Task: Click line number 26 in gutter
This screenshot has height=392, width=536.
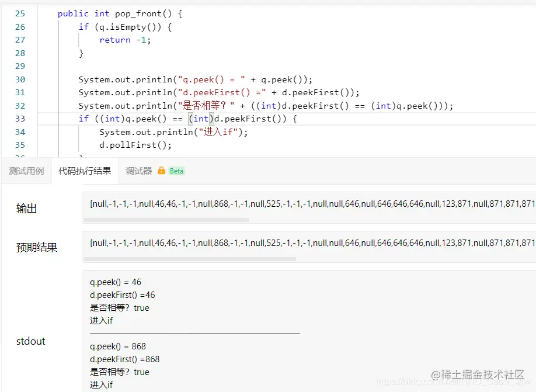Action: (x=20, y=27)
